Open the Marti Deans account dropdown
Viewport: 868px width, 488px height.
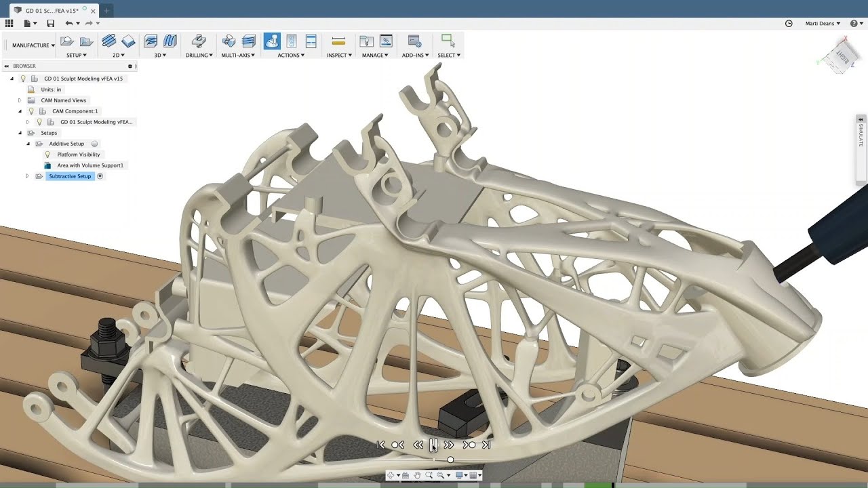pyautogui.click(x=823, y=23)
